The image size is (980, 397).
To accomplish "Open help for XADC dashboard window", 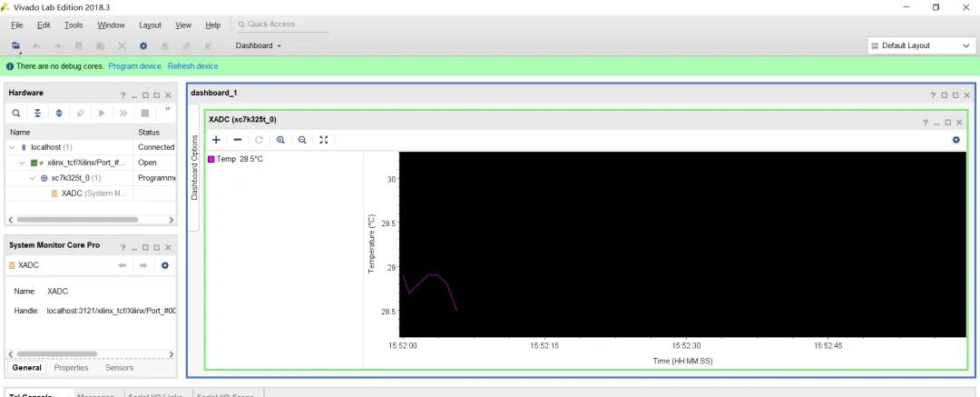I will [926, 123].
